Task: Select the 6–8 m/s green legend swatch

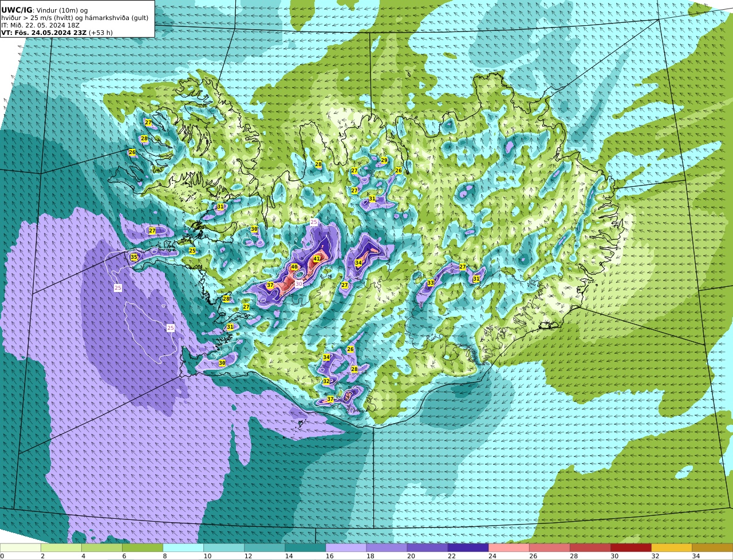Action: tap(142, 547)
